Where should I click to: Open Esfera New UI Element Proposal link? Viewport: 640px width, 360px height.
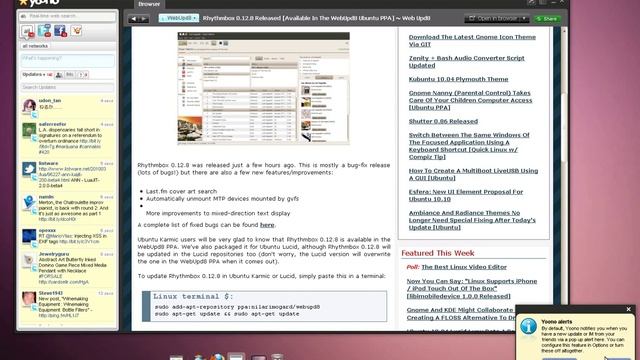click(x=466, y=196)
